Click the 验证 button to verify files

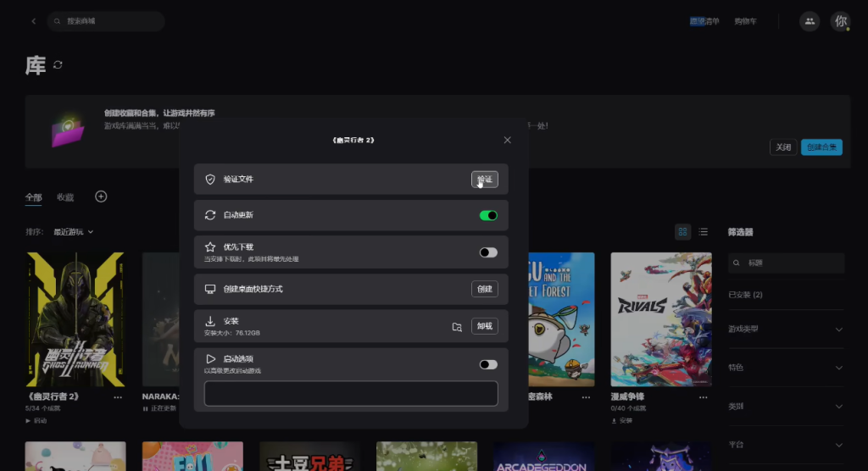pos(484,180)
